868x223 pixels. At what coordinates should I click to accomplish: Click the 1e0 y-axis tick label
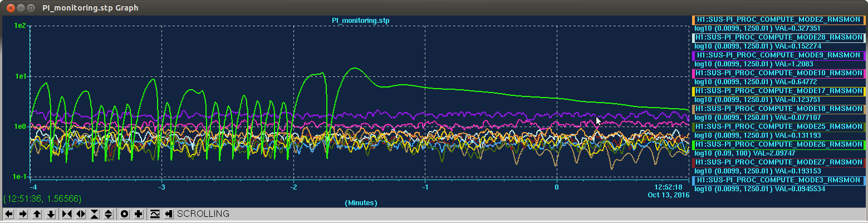point(19,127)
